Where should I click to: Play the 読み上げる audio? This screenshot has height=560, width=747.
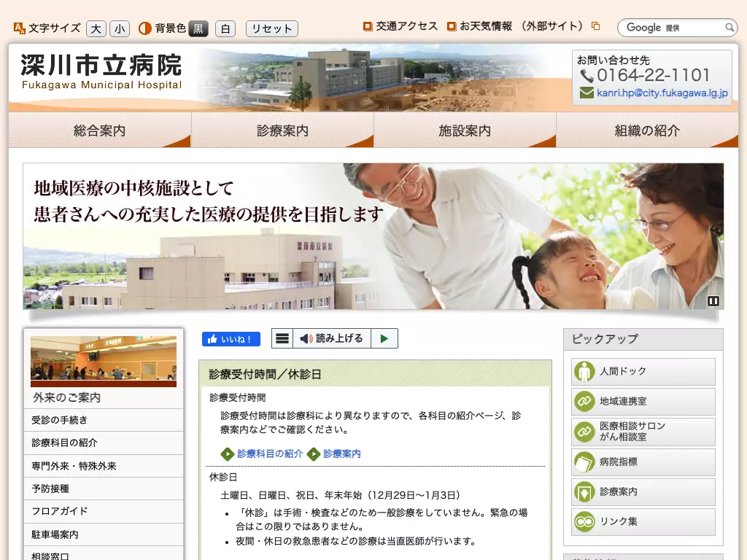384,338
